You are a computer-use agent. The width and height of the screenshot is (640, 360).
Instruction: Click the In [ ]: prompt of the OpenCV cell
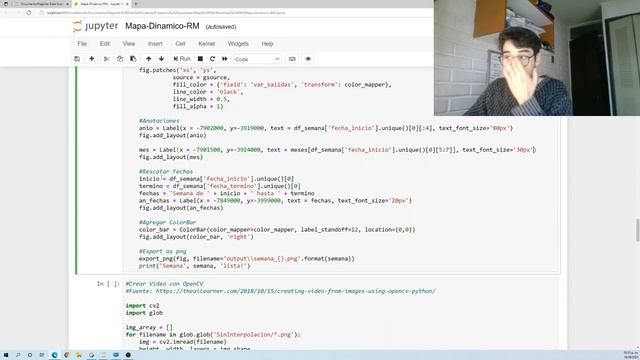108,284
